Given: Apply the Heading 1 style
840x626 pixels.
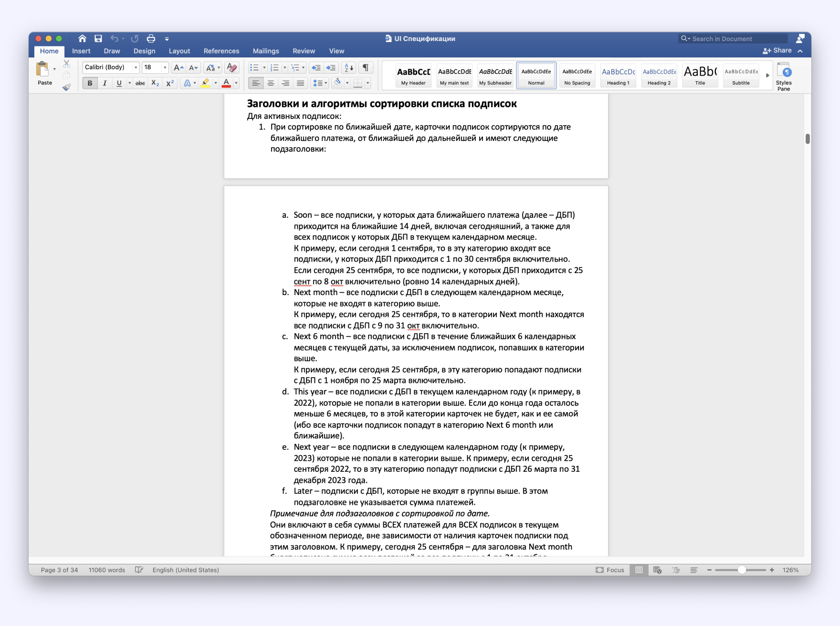Looking at the screenshot, I should pos(618,75).
